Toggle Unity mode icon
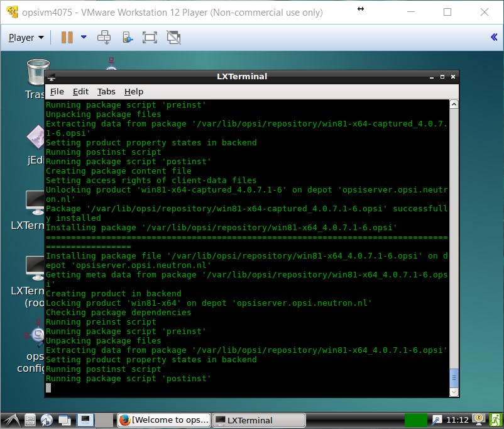504x429 pixels. click(173, 37)
